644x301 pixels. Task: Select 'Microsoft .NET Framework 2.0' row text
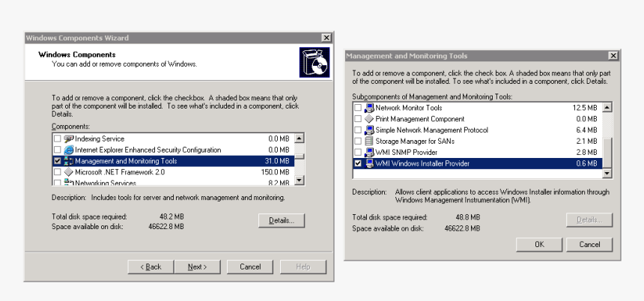pyautogui.click(x=120, y=172)
